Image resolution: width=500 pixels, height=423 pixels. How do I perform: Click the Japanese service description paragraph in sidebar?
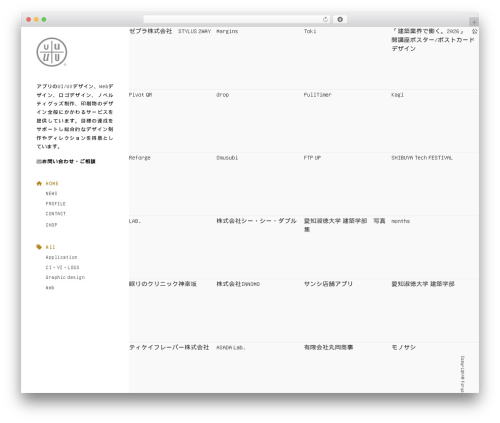tap(75, 116)
